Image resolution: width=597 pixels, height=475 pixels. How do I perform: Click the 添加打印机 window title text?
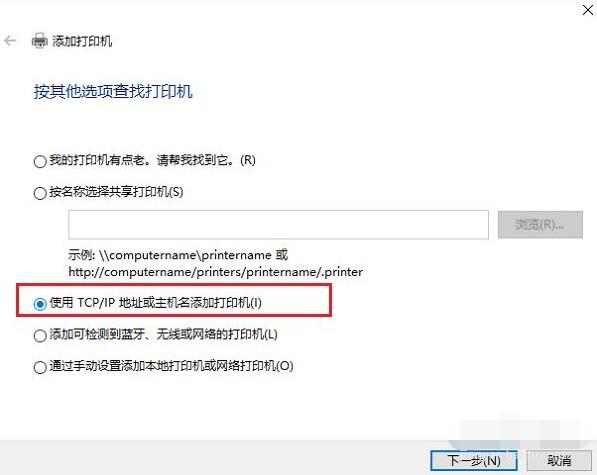(x=82, y=41)
